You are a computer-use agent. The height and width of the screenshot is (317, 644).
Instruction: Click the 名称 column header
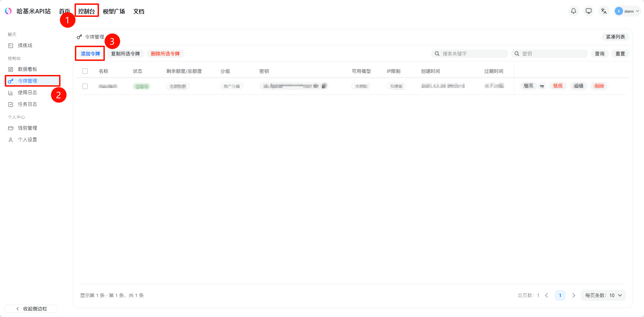click(103, 71)
